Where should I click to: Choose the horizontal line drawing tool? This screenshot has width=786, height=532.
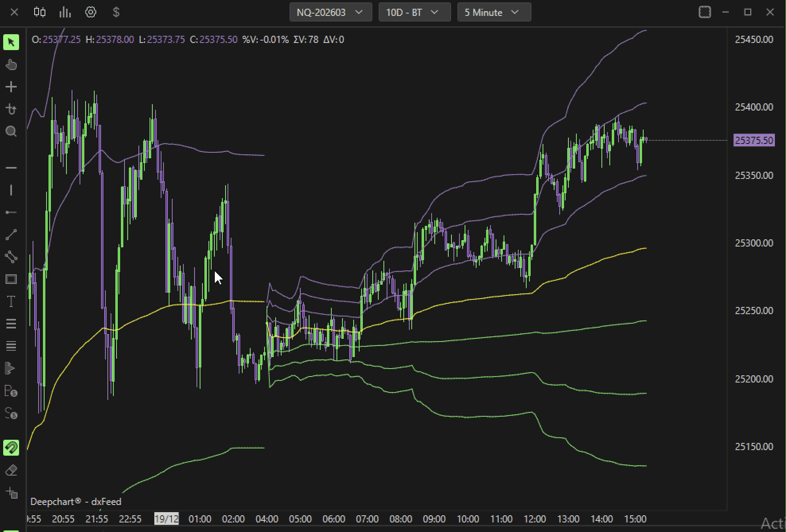click(11, 168)
